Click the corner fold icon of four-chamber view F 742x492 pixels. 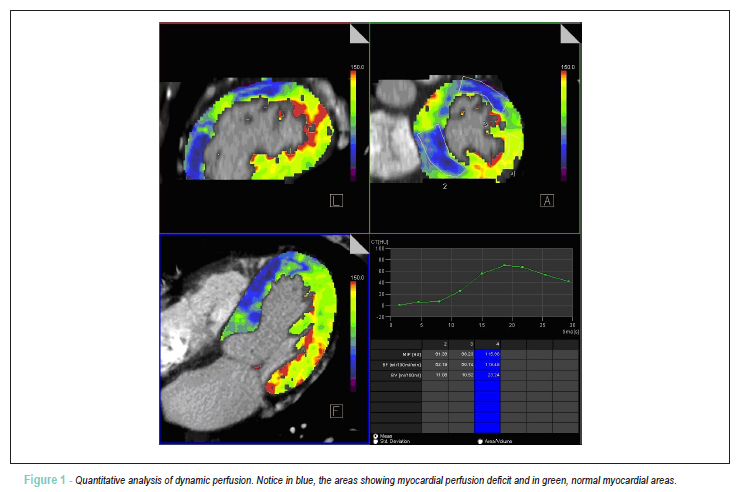(x=360, y=244)
